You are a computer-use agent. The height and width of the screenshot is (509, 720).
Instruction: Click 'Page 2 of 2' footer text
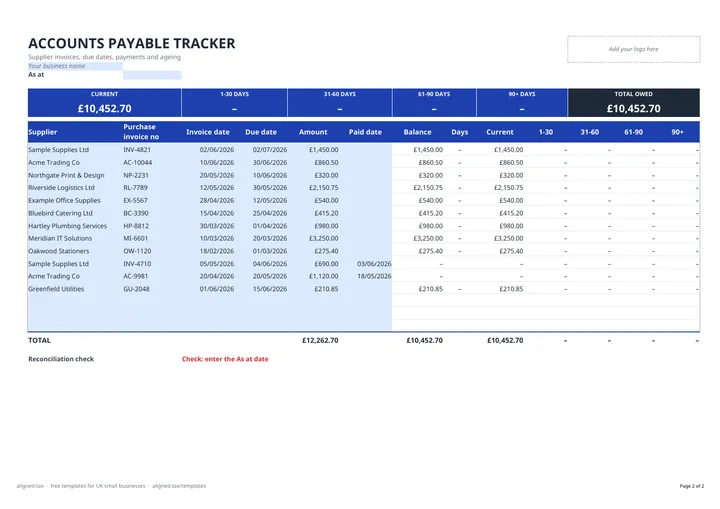[692, 486]
